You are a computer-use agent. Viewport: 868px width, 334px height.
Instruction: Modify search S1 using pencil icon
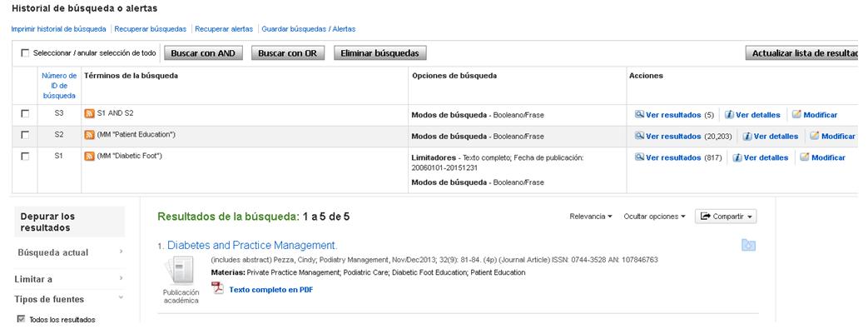[x=804, y=157]
